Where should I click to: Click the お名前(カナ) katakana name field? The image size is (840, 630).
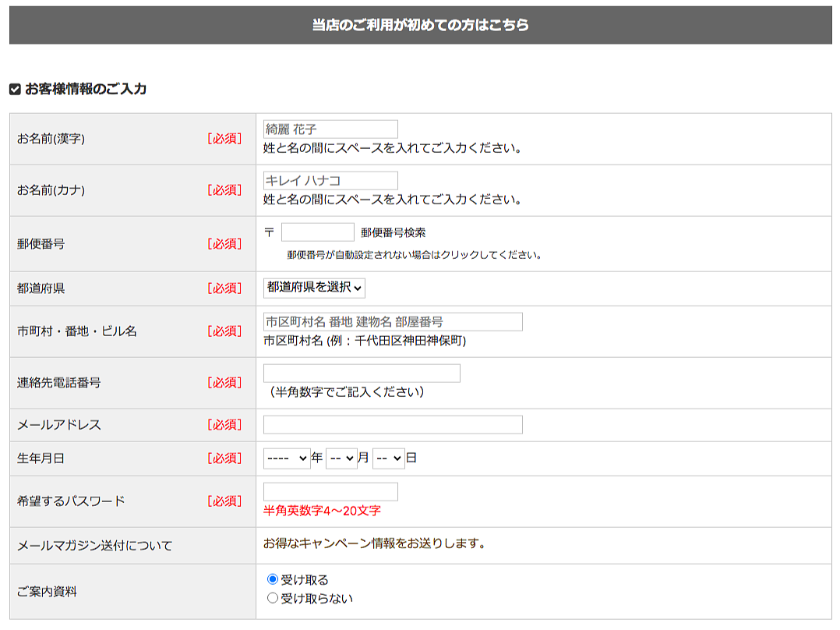tap(330, 181)
